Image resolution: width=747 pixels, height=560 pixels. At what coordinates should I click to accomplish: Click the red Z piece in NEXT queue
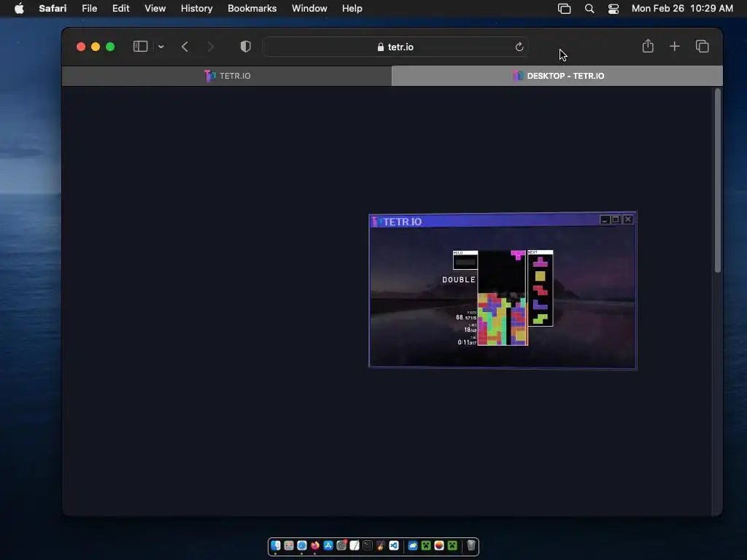pos(540,290)
